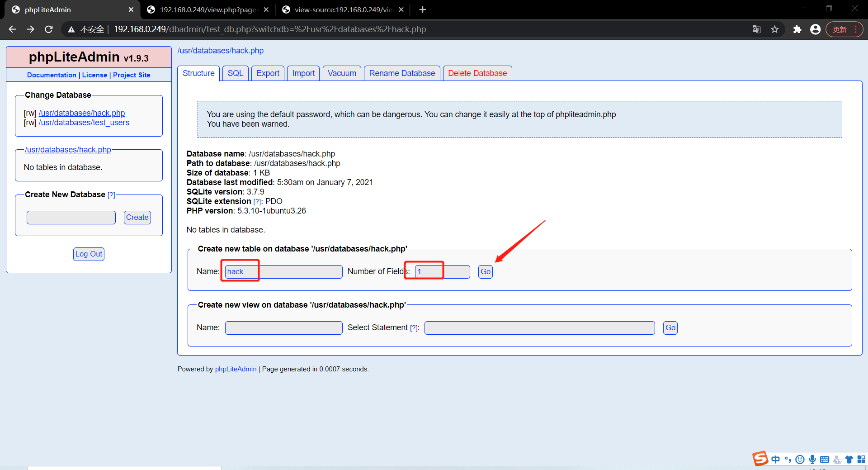Close the view.php tab
Viewport: 868px width, 470px height.
tap(266, 9)
